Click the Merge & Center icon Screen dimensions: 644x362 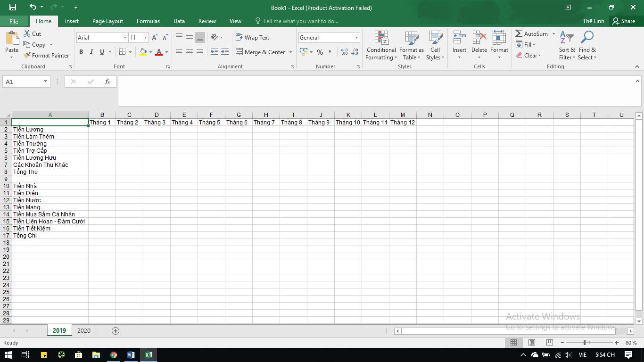[239, 52]
